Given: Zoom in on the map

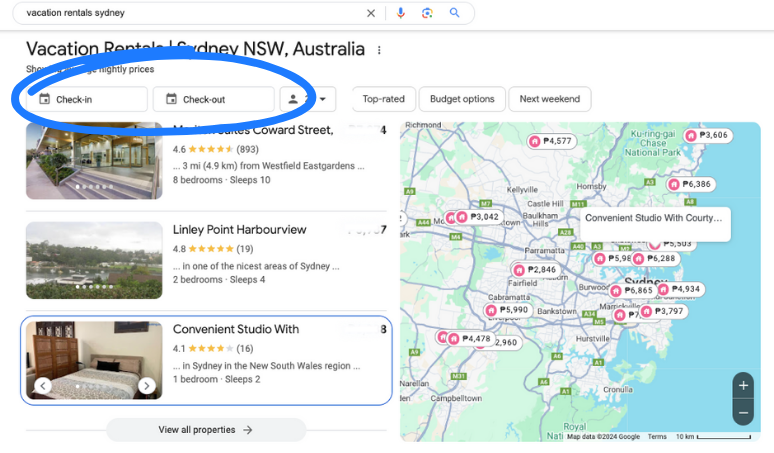Looking at the screenshot, I should (743, 385).
